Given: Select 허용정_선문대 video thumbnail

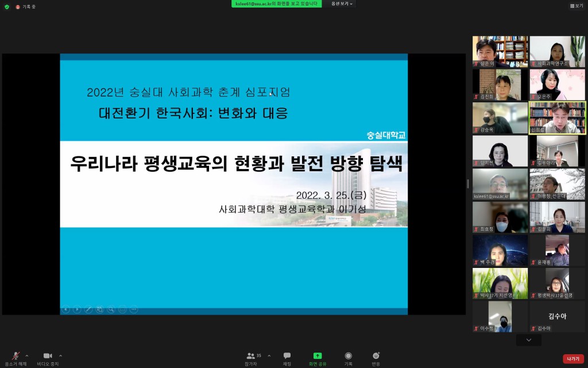Looking at the screenshot, I should (557, 184).
